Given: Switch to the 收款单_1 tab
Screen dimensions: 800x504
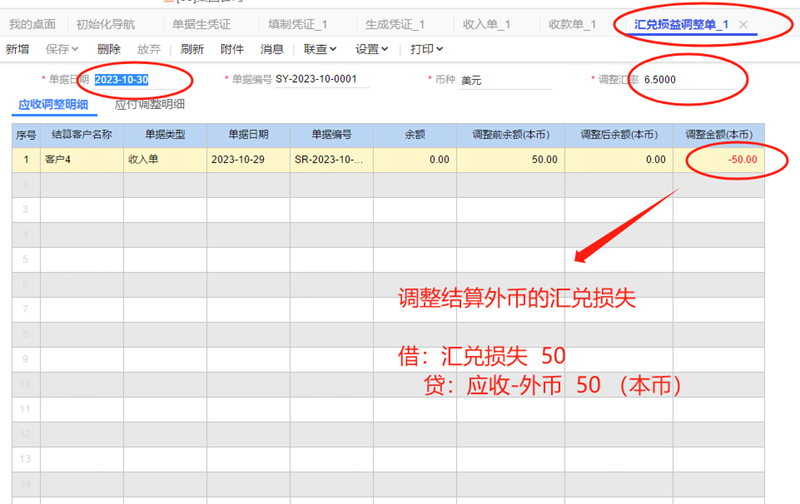Looking at the screenshot, I should click(572, 24).
